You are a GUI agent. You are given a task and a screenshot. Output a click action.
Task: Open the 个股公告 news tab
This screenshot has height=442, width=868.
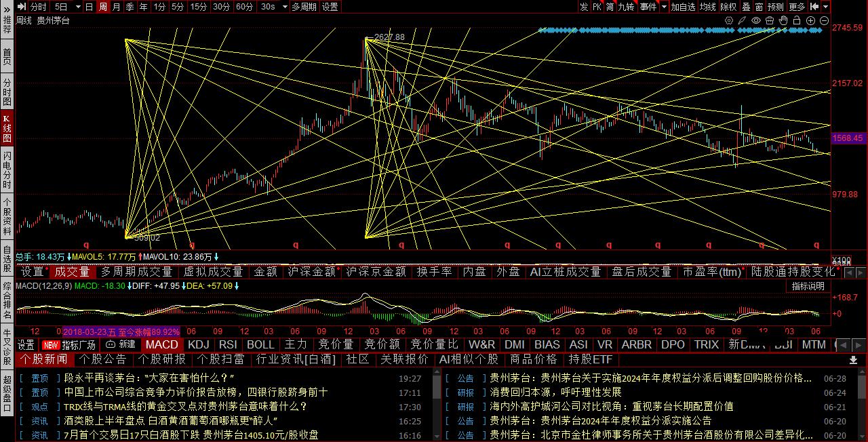[102, 359]
